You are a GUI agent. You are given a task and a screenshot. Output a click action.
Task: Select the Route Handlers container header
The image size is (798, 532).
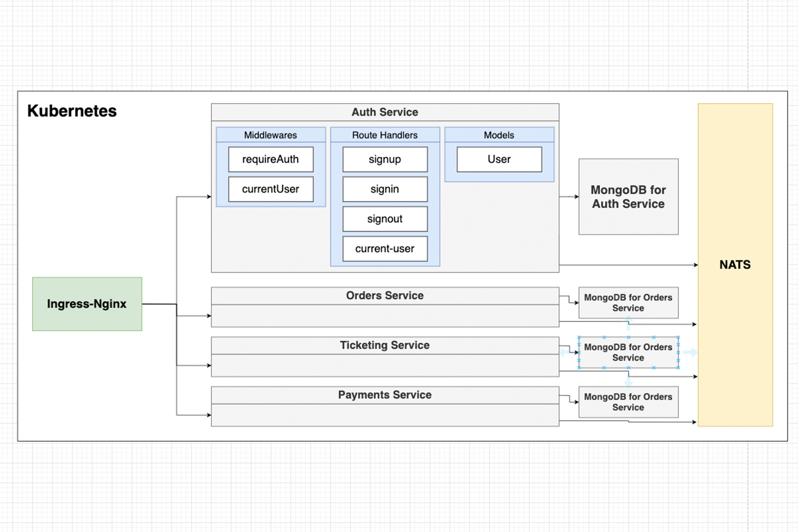(x=385, y=135)
